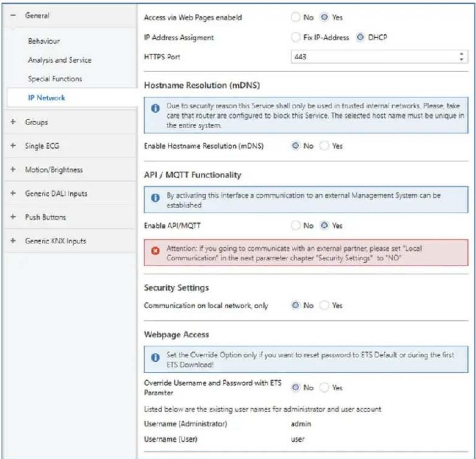Expand the Generic DALI Inputs section
This screenshot has height=459, width=476.
[13, 193]
